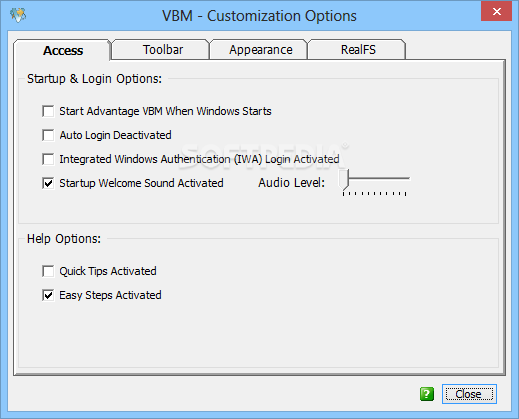The image size is (519, 419).
Task: Disable the Easy Steps Activated checkbox
Action: point(48,295)
